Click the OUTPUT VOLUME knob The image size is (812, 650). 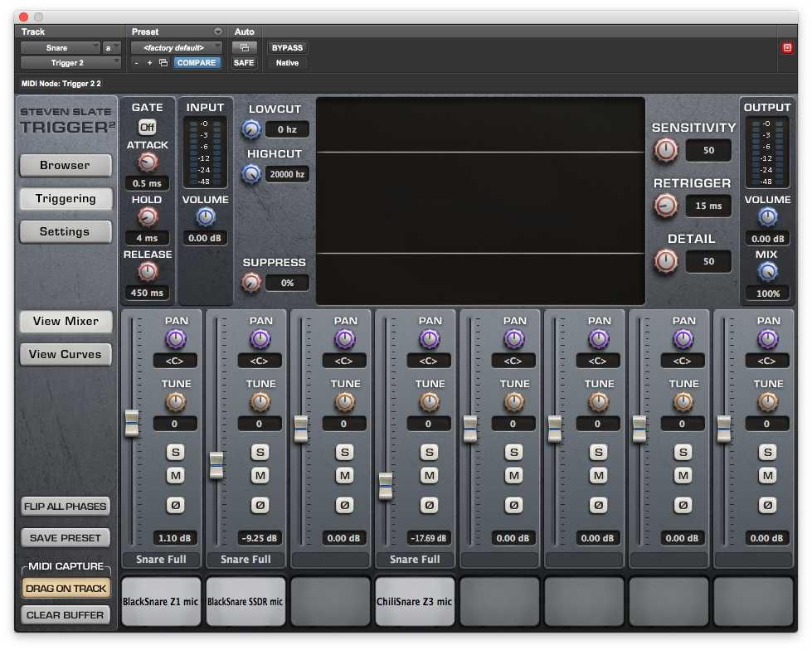768,217
